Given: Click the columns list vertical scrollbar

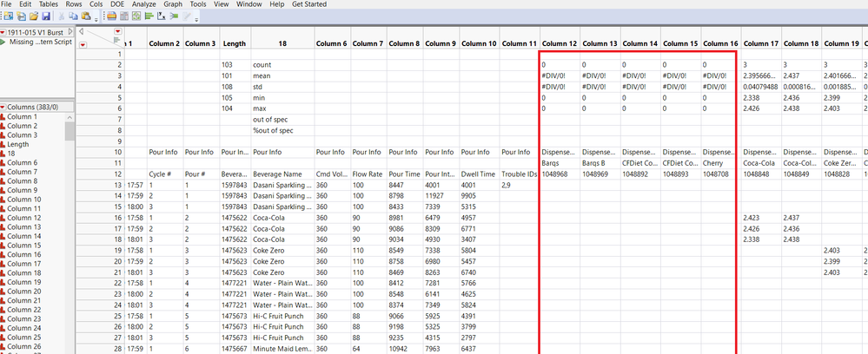Looking at the screenshot, I should [x=70, y=233].
